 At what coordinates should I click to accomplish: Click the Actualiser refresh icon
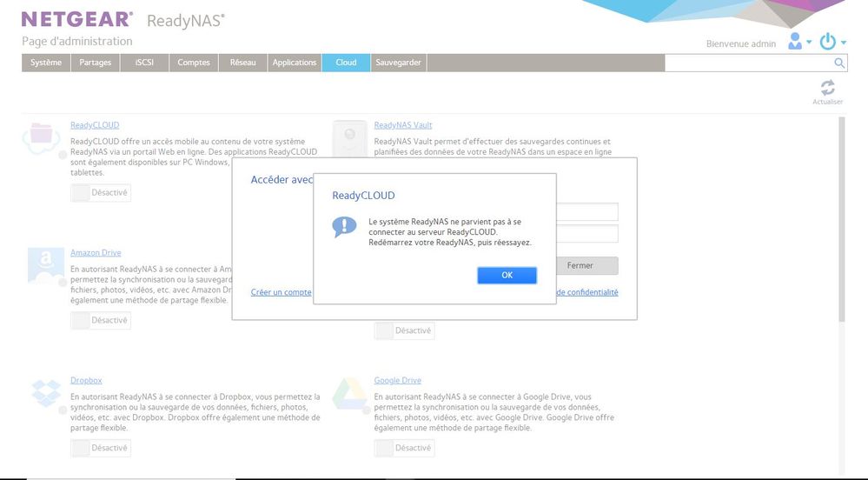point(827,88)
